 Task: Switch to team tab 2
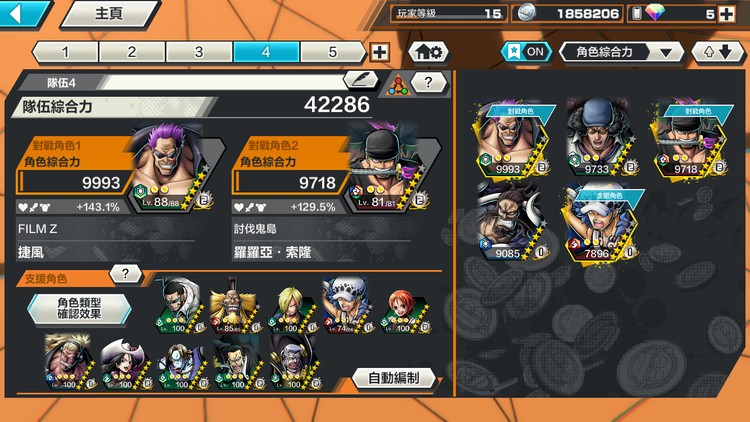pos(132,52)
